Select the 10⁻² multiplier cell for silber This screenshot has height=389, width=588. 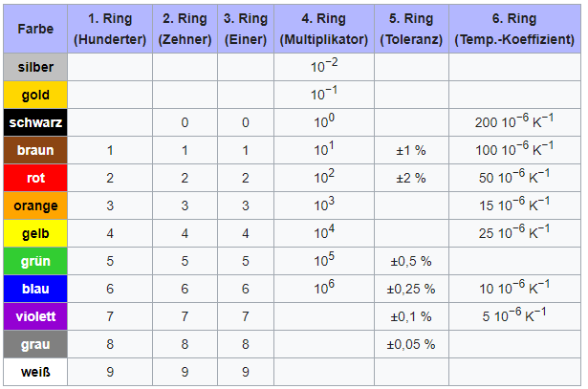[324, 67]
